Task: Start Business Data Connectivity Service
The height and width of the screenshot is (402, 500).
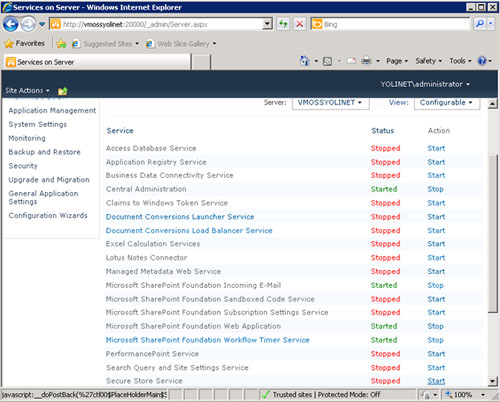Action: (436, 175)
